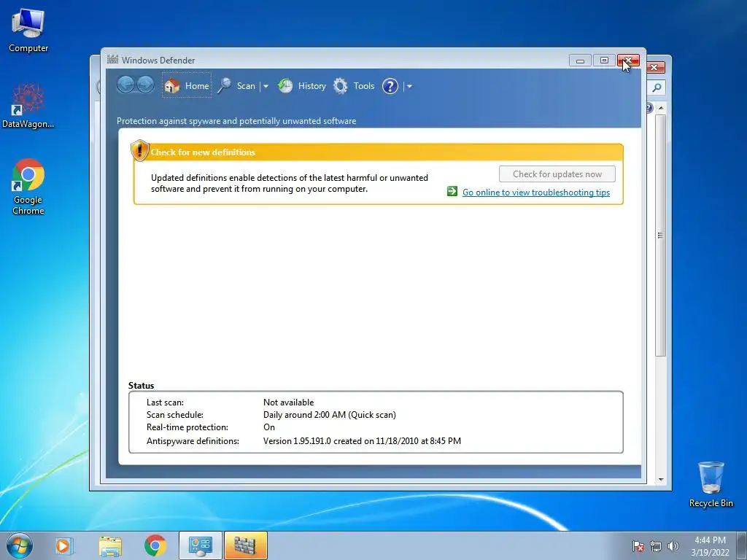Open the DataWagon desktop shortcut
747x560 pixels.
pos(28,106)
